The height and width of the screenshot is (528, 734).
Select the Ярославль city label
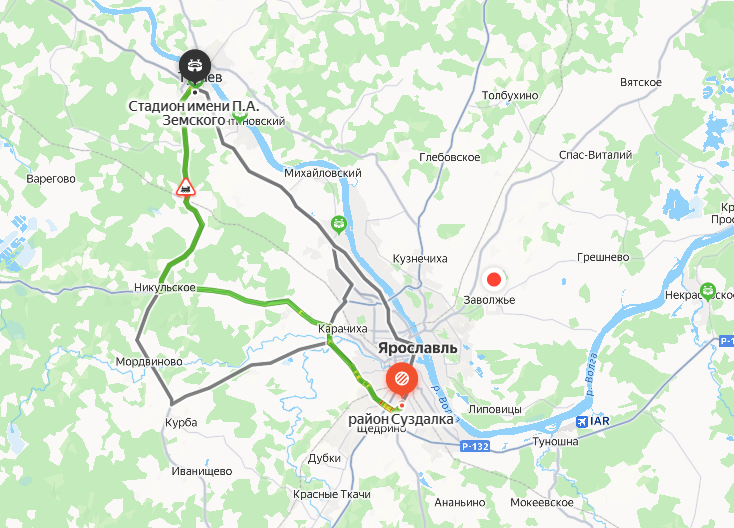[x=418, y=348]
